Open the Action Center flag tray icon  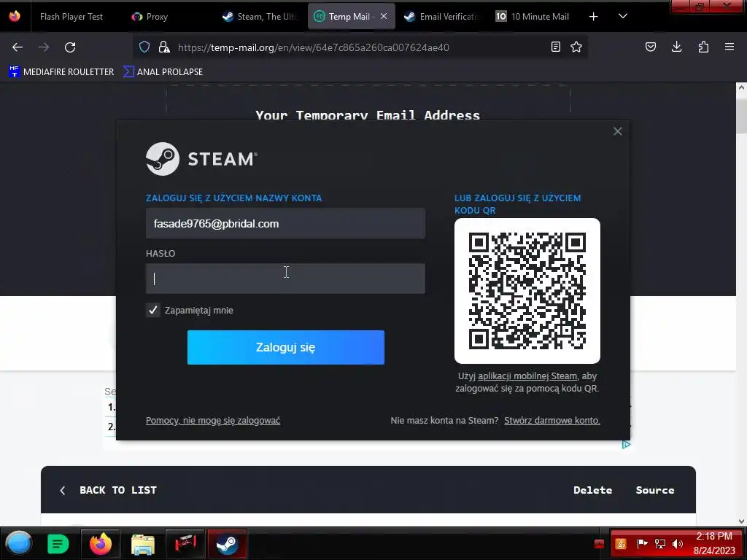coord(642,544)
